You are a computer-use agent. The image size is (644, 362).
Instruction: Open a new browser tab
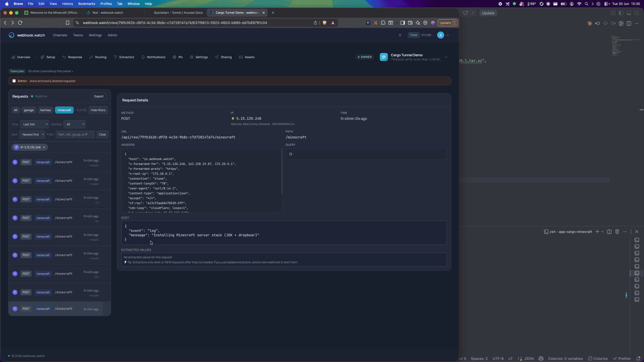(273, 12)
